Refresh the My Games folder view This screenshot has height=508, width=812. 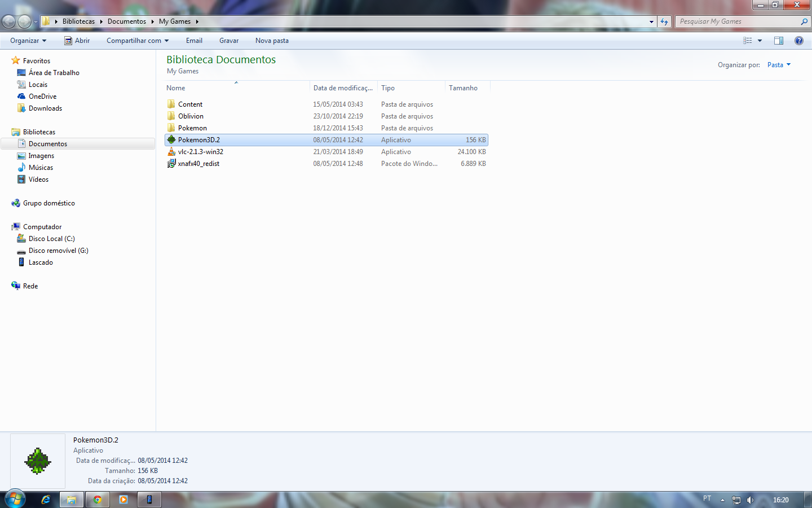point(664,21)
